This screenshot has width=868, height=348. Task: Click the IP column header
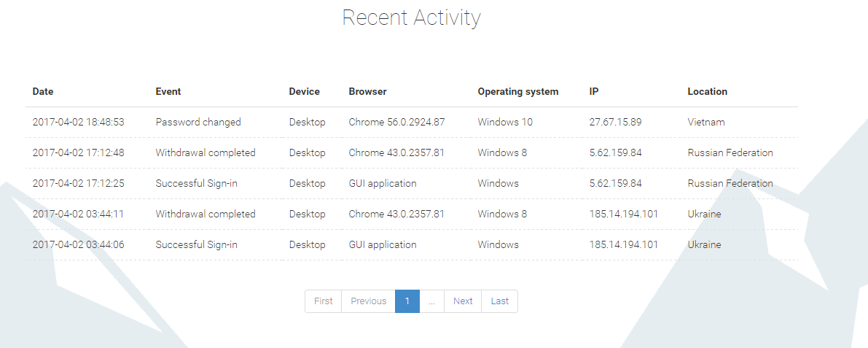click(594, 92)
